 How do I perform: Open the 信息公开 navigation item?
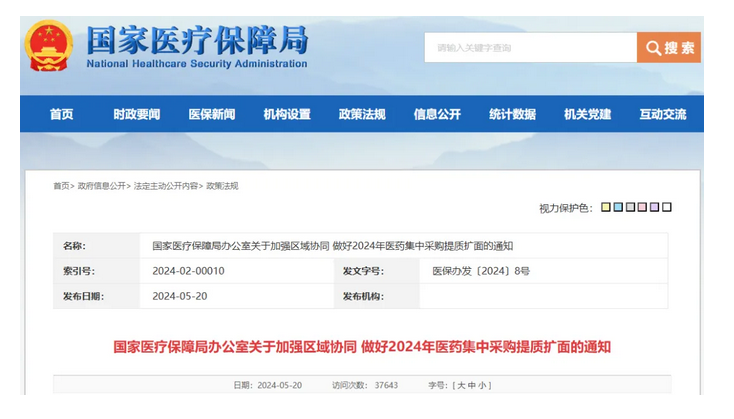pos(437,114)
